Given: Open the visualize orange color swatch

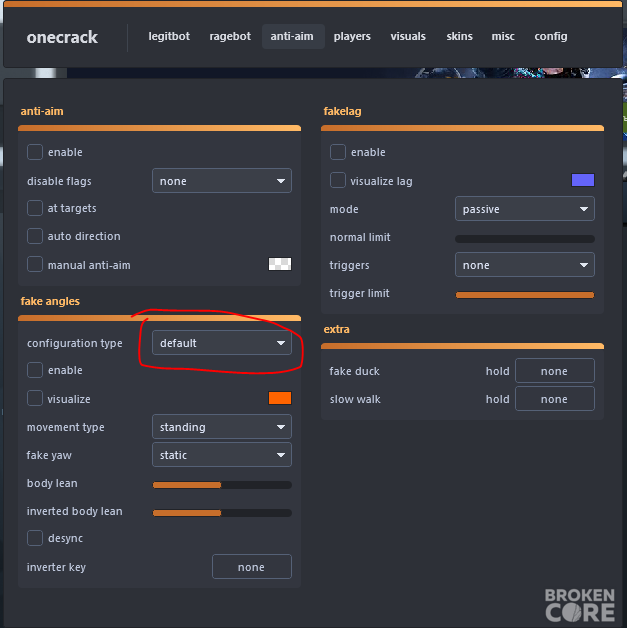Looking at the screenshot, I should [280, 398].
